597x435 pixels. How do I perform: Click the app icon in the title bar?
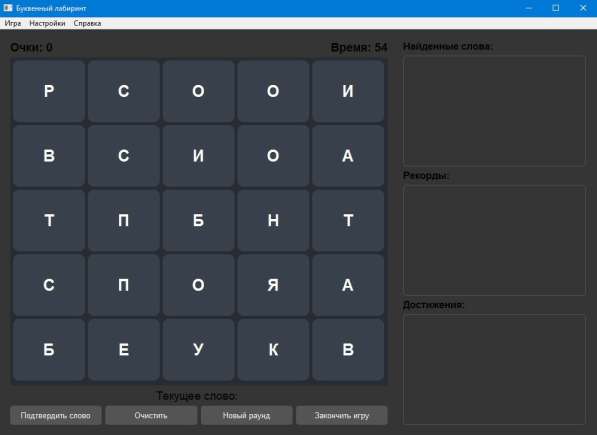point(8,8)
